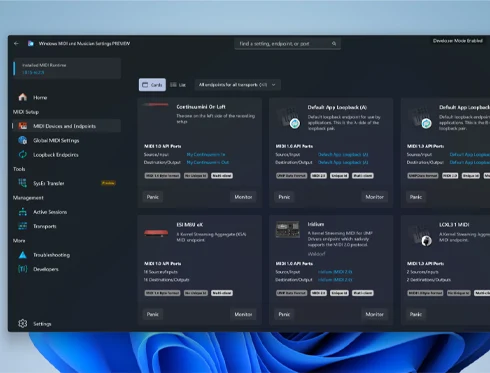Click Iridium synthesizer device image
This screenshot has width=490, height=373.
click(288, 229)
